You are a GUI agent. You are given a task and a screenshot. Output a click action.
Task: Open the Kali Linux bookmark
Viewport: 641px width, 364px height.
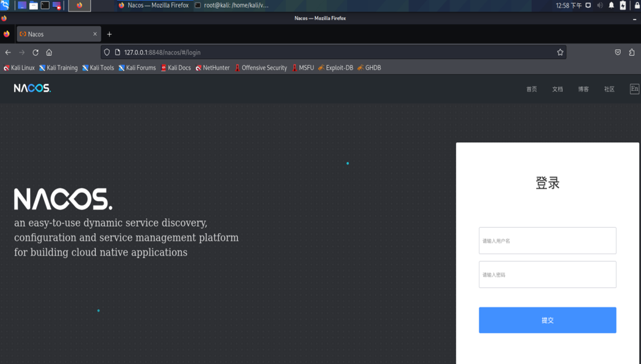click(x=19, y=68)
